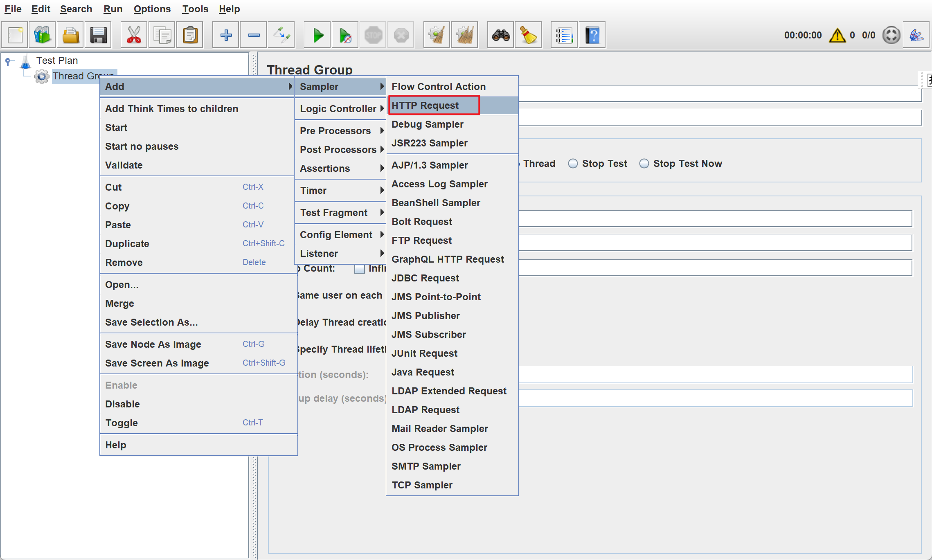The image size is (932, 560).
Task: Click the yellow warning triangle icon
Action: pyautogui.click(x=837, y=35)
